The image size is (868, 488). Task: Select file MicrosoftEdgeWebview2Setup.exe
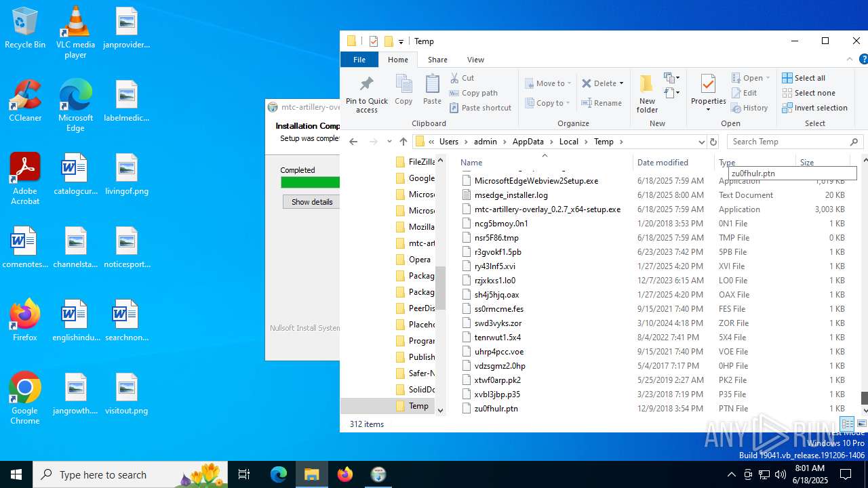tap(536, 181)
